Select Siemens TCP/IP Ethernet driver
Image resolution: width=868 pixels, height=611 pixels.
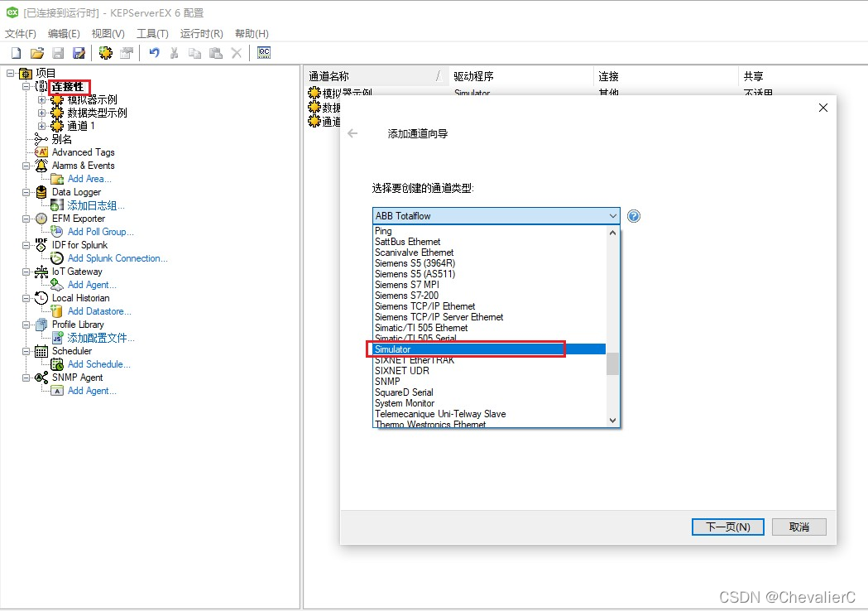[x=489, y=306]
